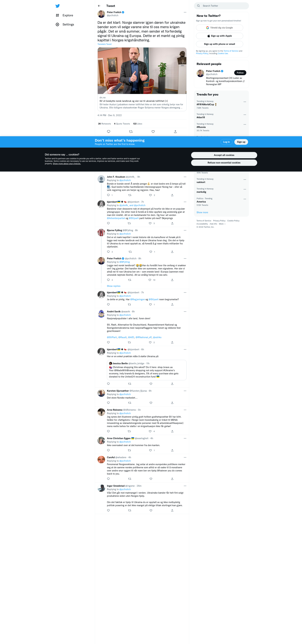This screenshot has height=644, width=302.
Task: Open more options on Bjarne Fylling's reply
Action: click(185, 230)
